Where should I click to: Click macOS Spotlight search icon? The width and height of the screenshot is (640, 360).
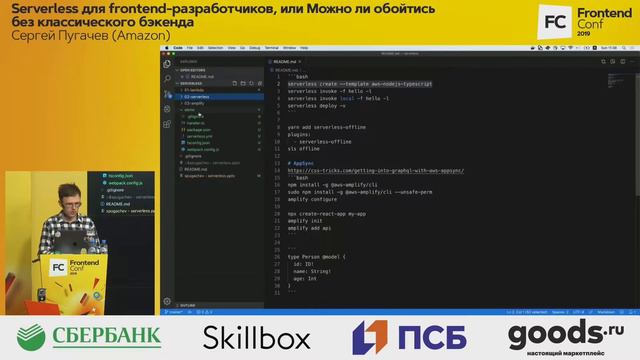point(624,48)
